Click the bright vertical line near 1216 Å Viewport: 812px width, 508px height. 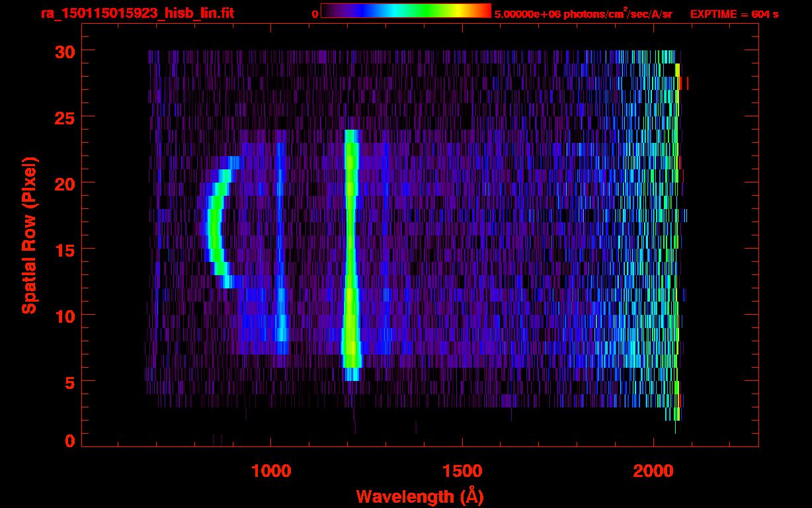[351, 255]
